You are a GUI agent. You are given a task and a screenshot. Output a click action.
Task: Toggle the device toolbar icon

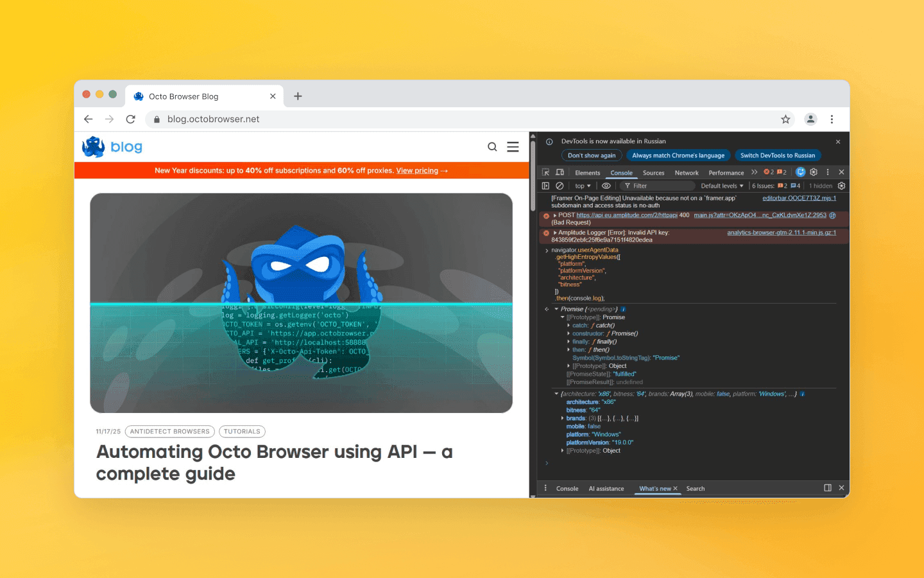pos(560,172)
